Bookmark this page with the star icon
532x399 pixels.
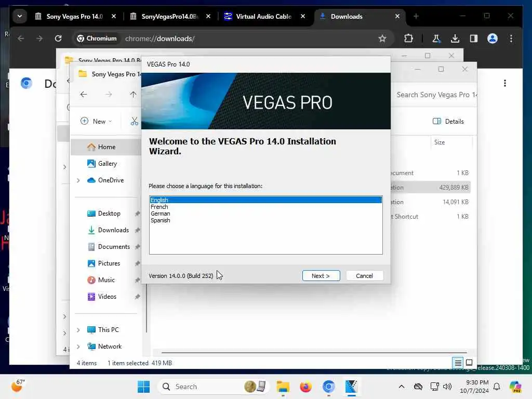click(382, 38)
